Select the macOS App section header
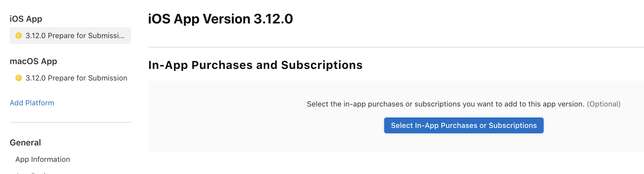Image resolution: width=644 pixels, height=174 pixels. [x=33, y=61]
